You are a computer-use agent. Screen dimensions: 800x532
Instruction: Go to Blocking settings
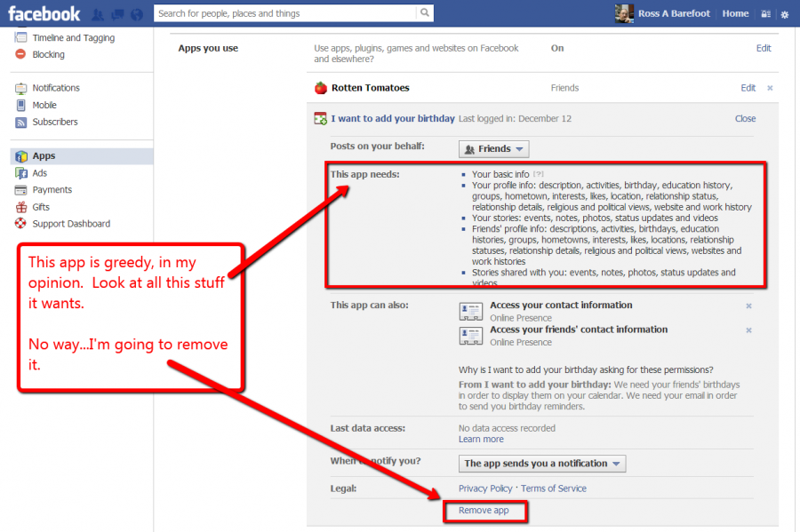(49, 54)
